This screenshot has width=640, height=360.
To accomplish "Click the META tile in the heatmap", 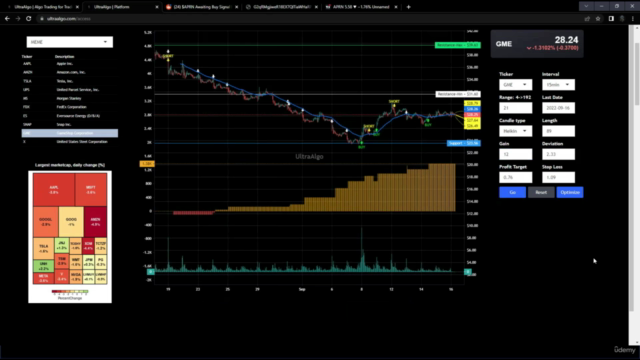I will click(43, 278).
